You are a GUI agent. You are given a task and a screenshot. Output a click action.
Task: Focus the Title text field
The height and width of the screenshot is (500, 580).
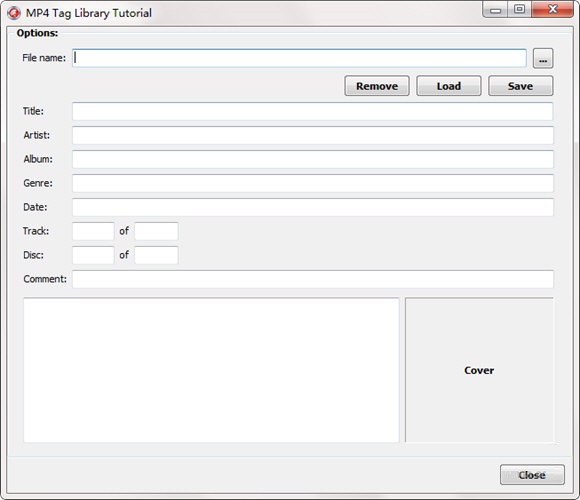tap(313, 111)
